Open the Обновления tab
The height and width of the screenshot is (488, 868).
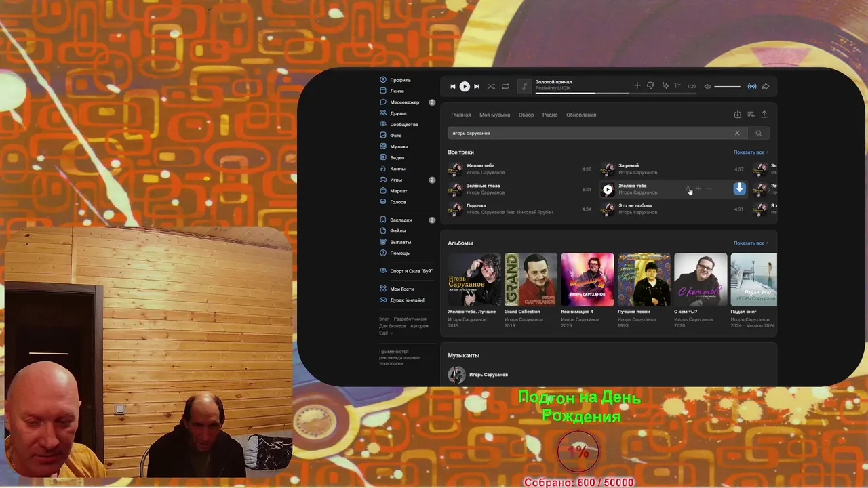coord(581,115)
